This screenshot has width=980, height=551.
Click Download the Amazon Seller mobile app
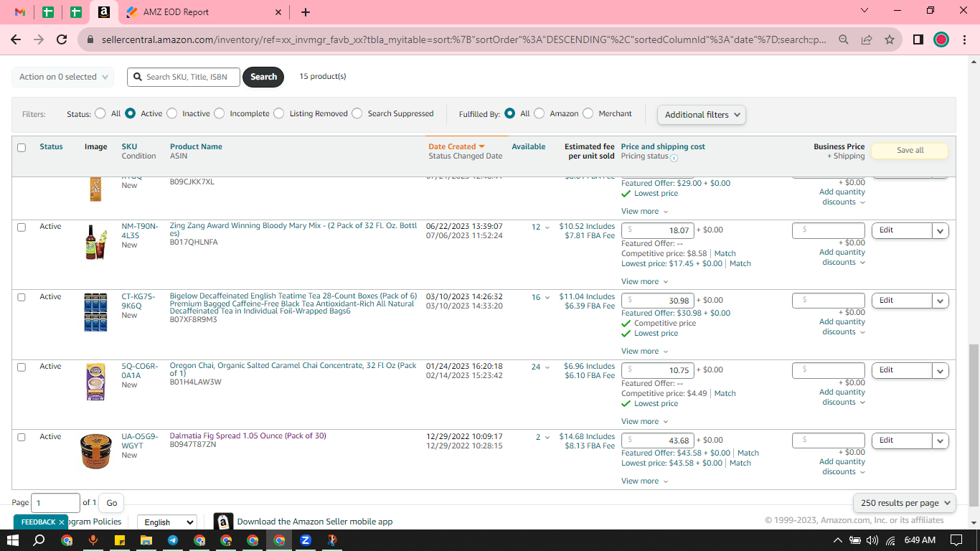[315, 522]
